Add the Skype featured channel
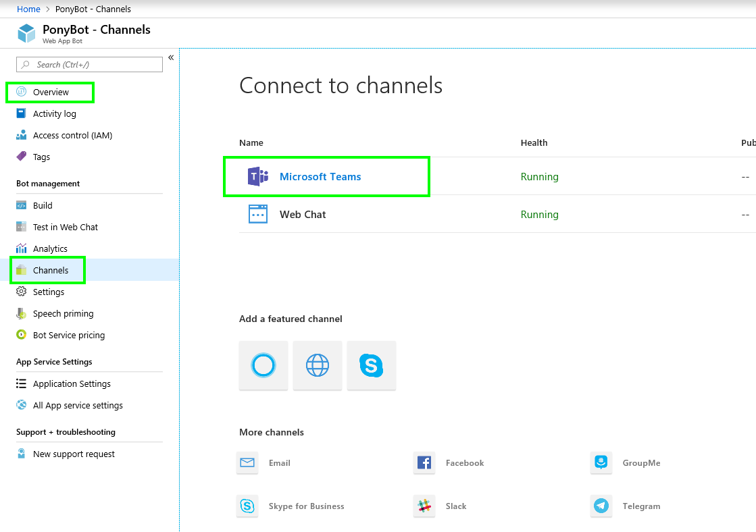This screenshot has height=532, width=756. point(372,365)
